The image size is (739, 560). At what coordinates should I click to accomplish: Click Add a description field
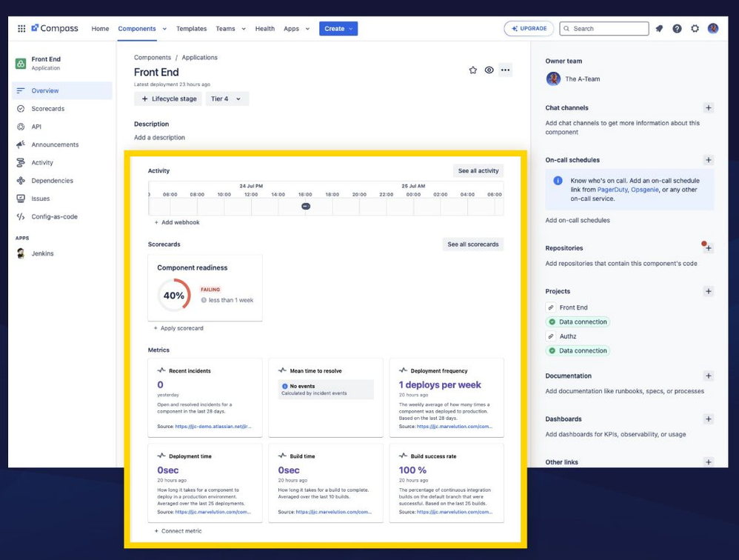[x=159, y=138]
